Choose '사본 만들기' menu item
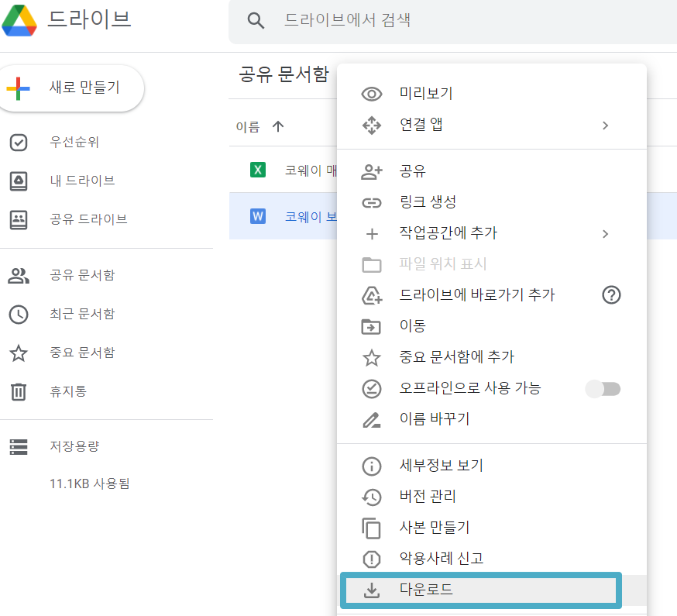Image resolution: width=677 pixels, height=616 pixels. [x=492, y=528]
